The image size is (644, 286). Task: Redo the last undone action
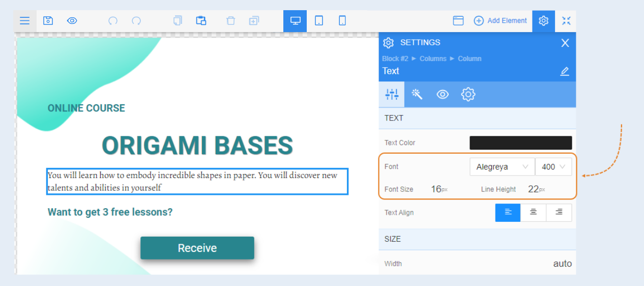point(136,21)
